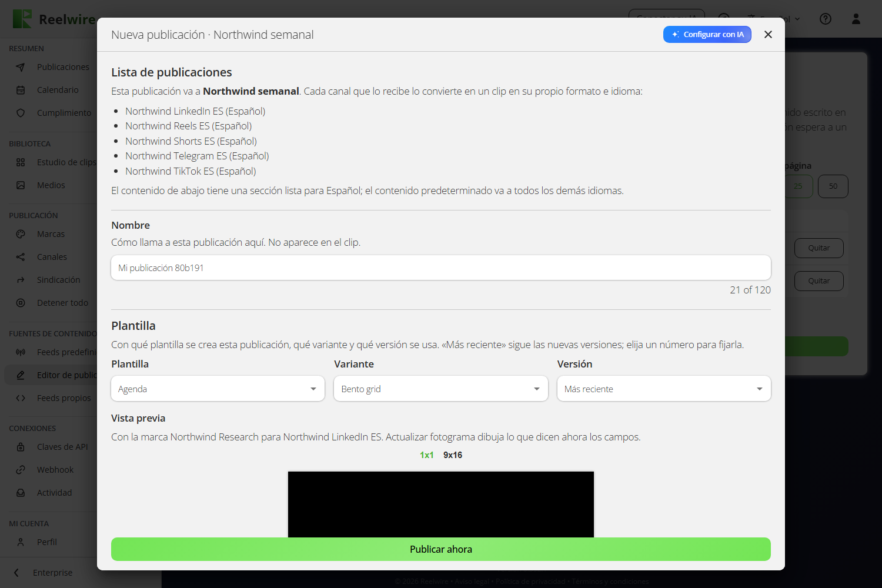The image size is (882, 588).
Task: Click the "Lista de publicaciones" heading
Action: click(x=172, y=72)
